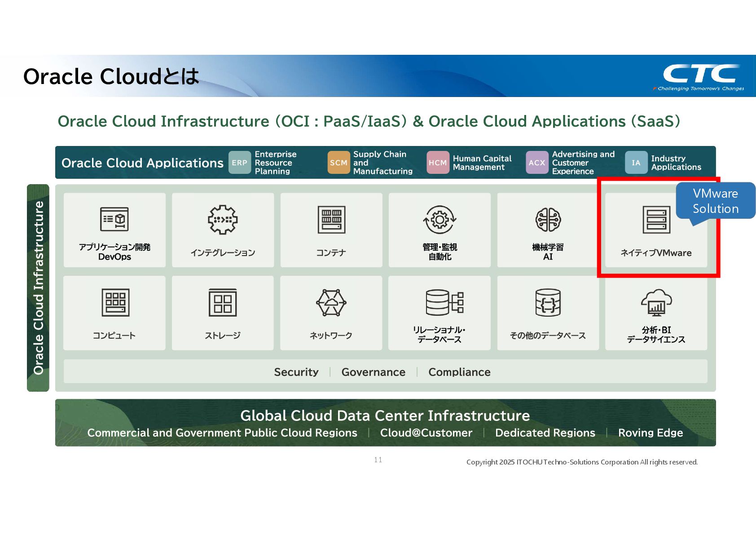Click the SCM badge icon
Image resolution: width=756 pixels, height=535 pixels.
[x=338, y=163]
